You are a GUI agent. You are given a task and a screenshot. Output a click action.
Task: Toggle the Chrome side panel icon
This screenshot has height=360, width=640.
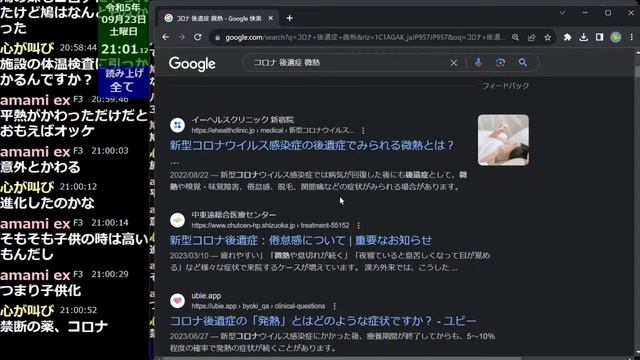click(600, 37)
